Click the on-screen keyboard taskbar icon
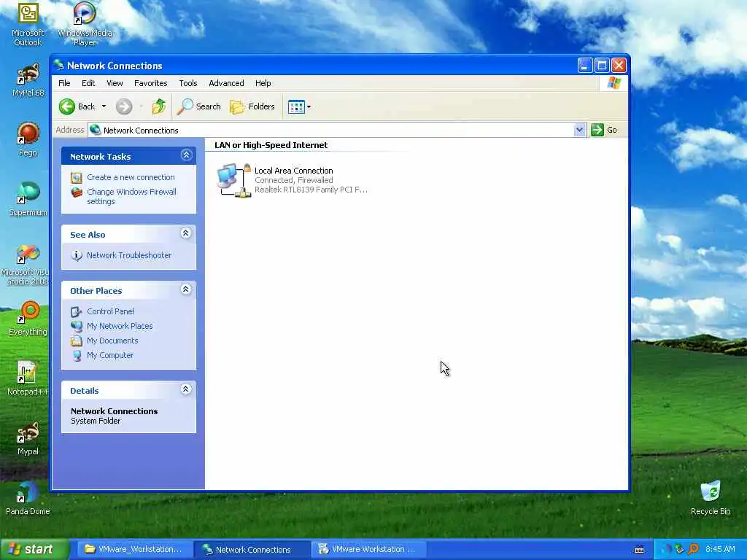 639,550
